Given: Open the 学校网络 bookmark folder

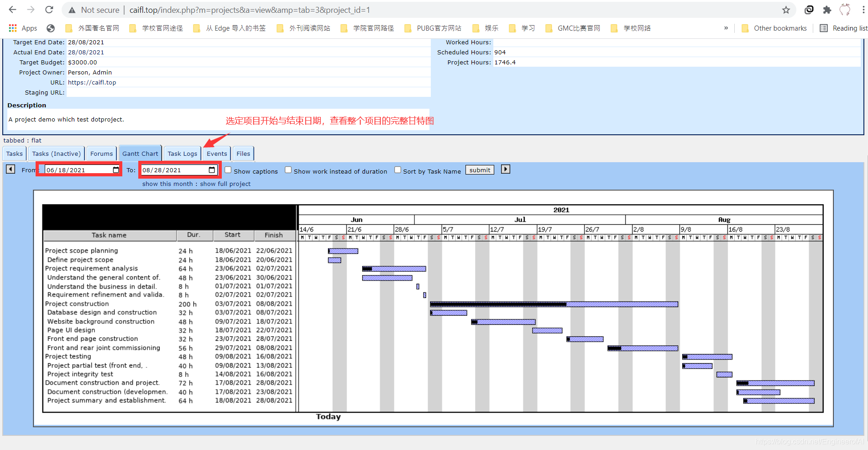Looking at the screenshot, I should pyautogui.click(x=631, y=28).
